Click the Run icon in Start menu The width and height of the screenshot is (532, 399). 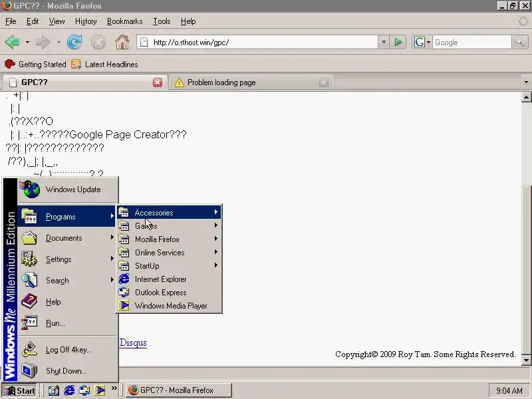(x=29, y=323)
